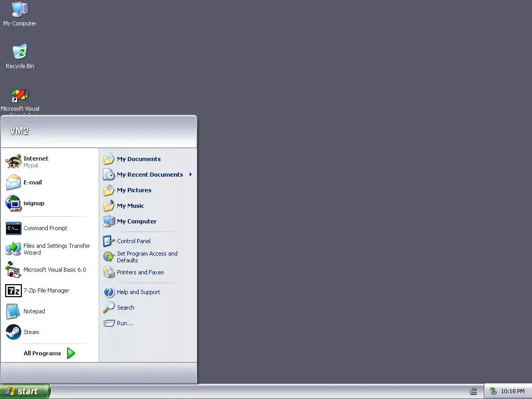The width and height of the screenshot is (532, 399).
Task: Click the Run... text label
Action: click(x=125, y=323)
